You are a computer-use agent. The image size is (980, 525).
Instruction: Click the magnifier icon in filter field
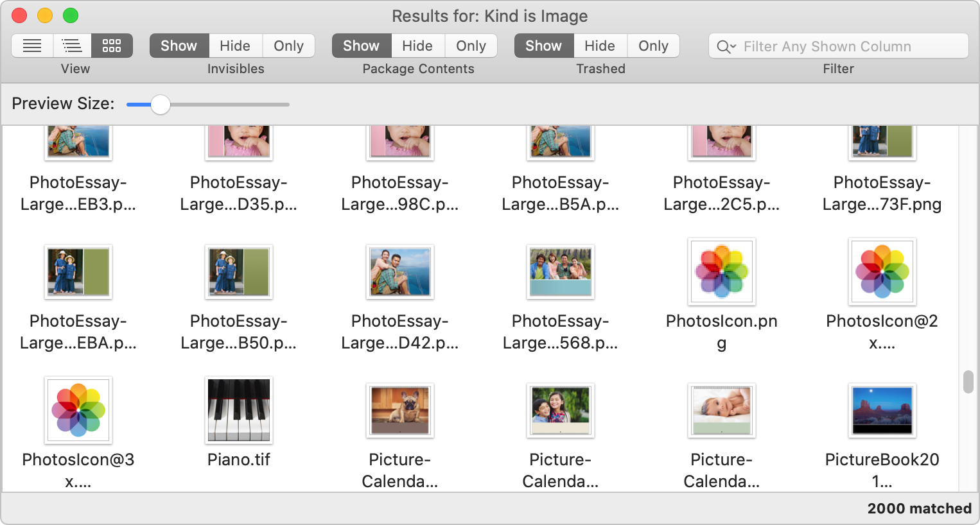[x=726, y=47]
